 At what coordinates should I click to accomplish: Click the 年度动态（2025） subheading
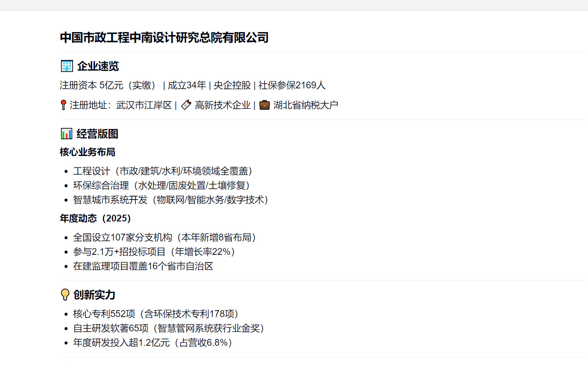pos(95,219)
